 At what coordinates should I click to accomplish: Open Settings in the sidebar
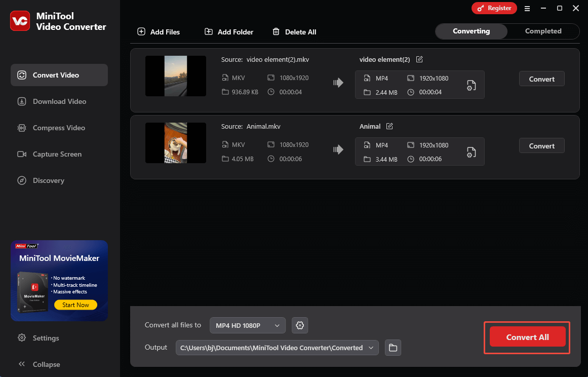tap(38, 338)
